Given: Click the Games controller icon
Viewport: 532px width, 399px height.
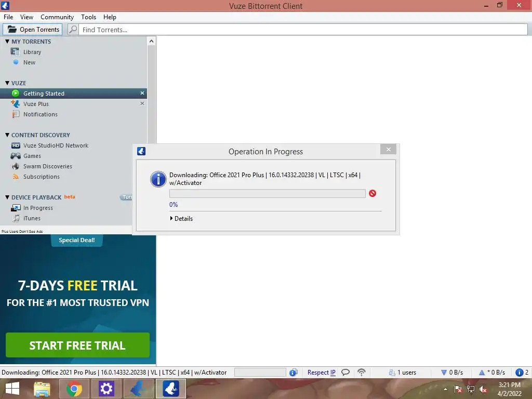Looking at the screenshot, I should tap(16, 156).
